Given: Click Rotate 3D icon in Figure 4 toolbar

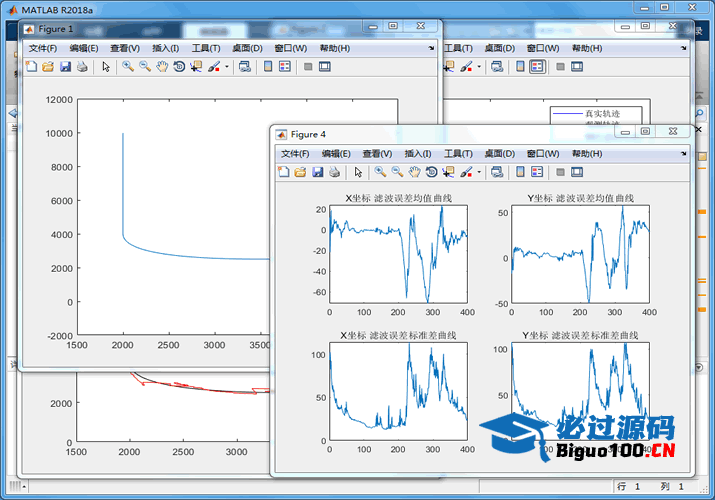Looking at the screenshot, I should point(431,172).
